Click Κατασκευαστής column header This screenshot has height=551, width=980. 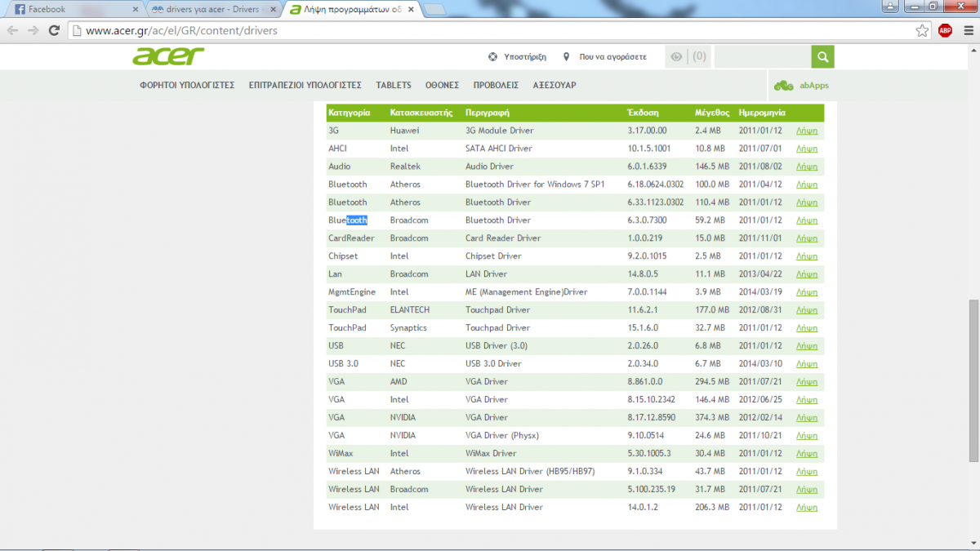pyautogui.click(x=421, y=113)
